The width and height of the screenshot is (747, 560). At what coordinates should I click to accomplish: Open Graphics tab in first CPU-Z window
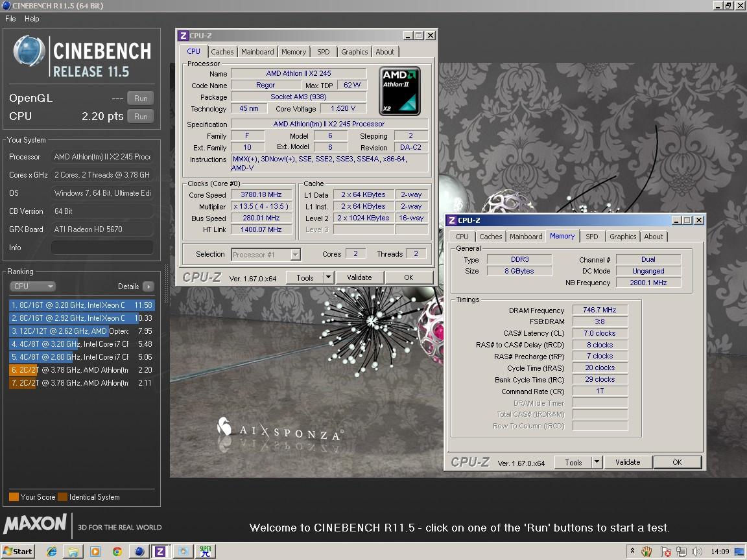[355, 51]
